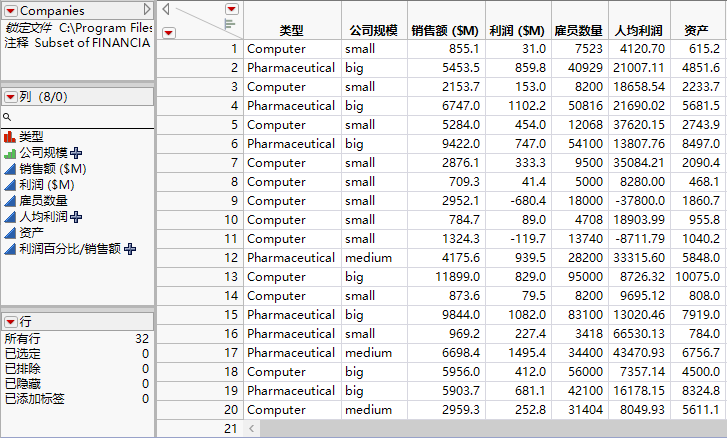Click the 所有行 32 row in the rows panel

pos(77,339)
